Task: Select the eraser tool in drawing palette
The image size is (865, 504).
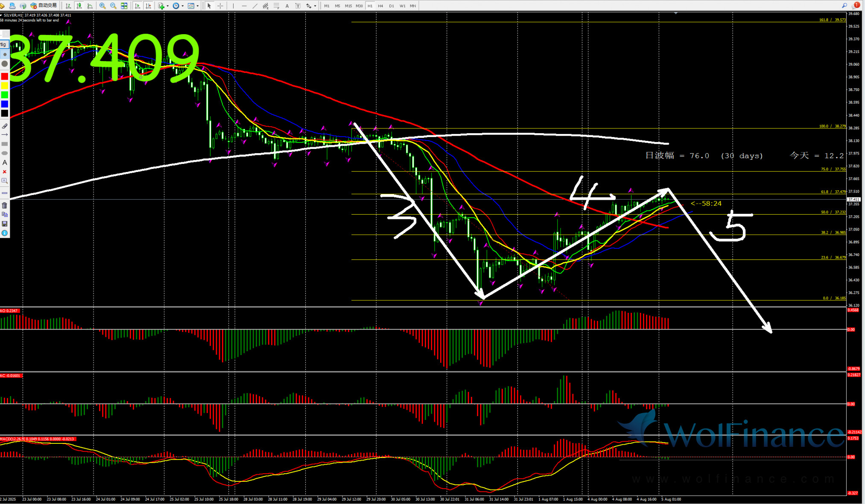Action: [5, 126]
